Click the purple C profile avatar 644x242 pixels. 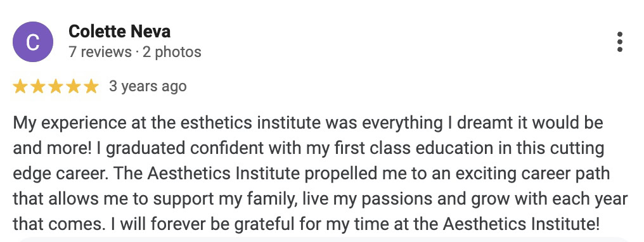point(33,42)
